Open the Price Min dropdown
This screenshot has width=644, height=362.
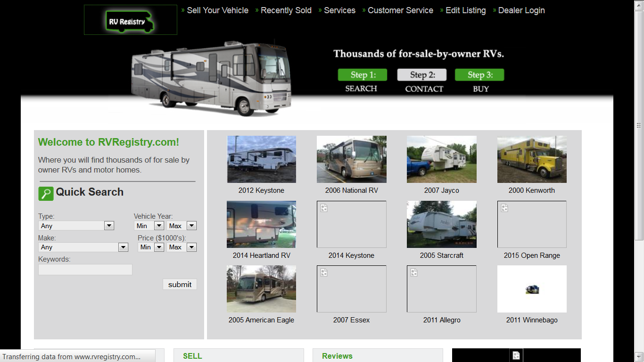coord(151,247)
